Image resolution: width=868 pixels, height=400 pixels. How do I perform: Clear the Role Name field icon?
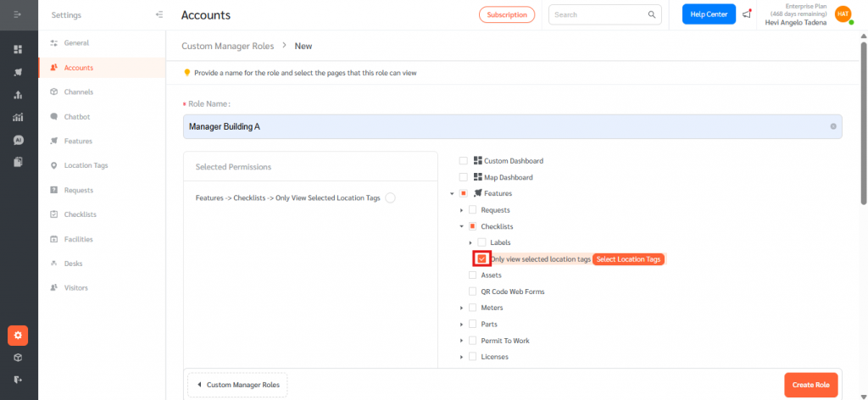point(833,126)
